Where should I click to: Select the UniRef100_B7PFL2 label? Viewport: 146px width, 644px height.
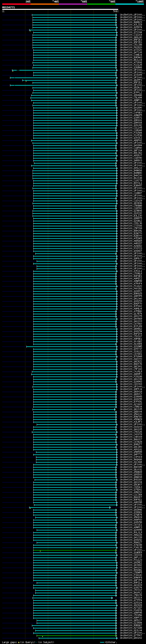click(131, 93)
